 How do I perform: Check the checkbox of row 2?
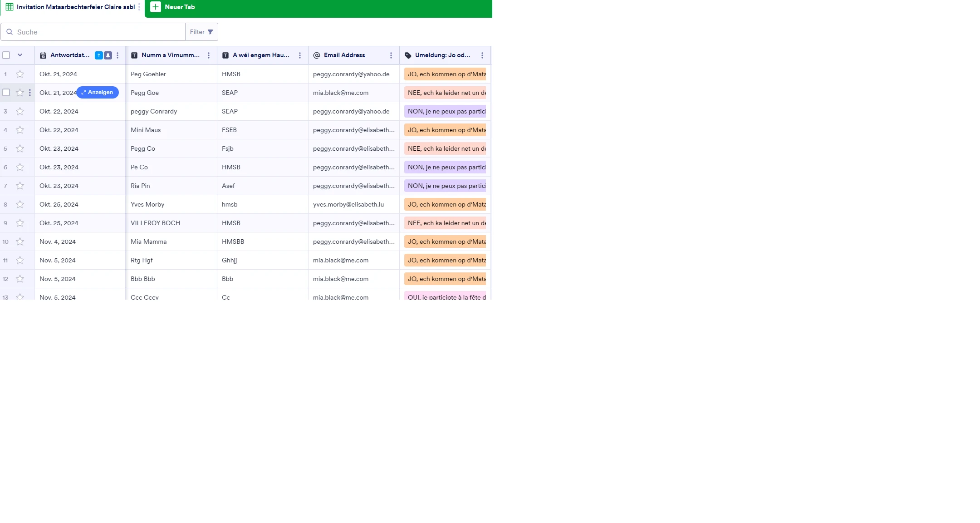(6, 93)
